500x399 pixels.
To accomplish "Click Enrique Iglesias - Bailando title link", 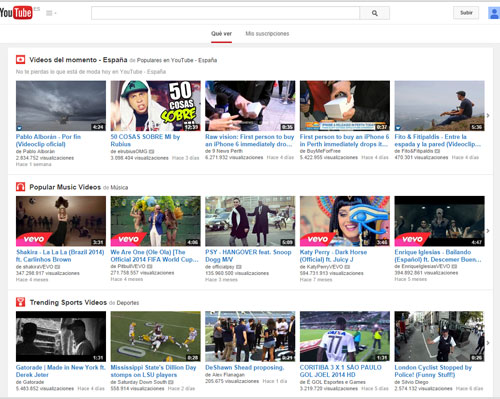I will [x=438, y=256].
